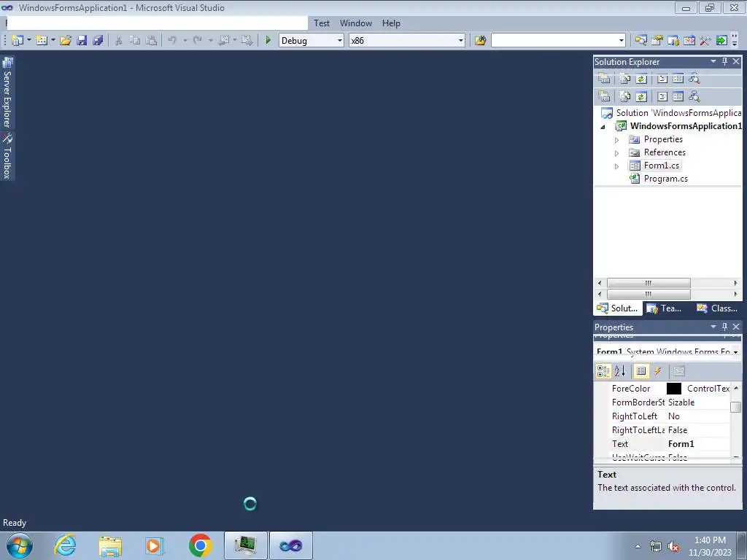Click the Add New Item toolbar icon
Screen dimensions: 747x560
[42, 41]
